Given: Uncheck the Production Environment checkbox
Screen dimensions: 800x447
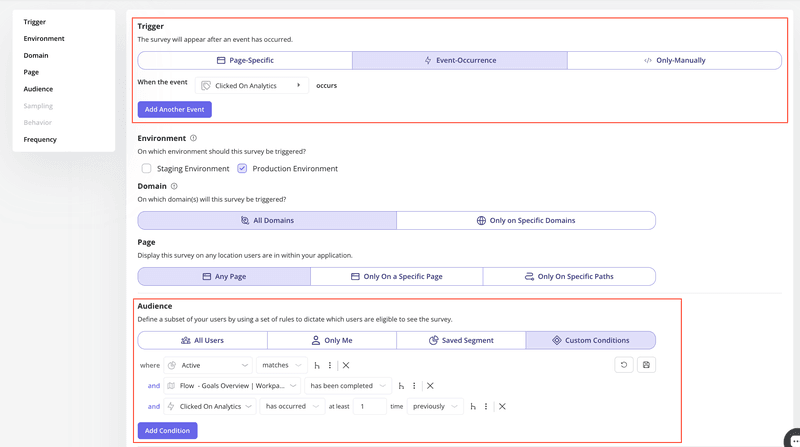Looking at the screenshot, I should pyautogui.click(x=242, y=169).
